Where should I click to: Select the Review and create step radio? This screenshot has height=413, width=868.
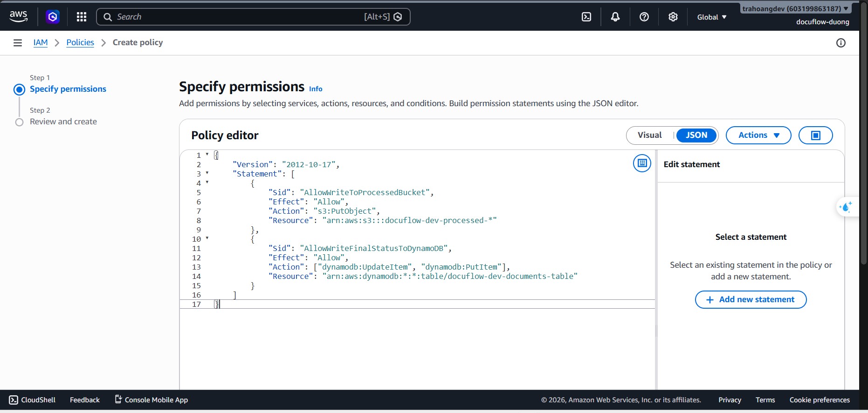pyautogui.click(x=19, y=122)
